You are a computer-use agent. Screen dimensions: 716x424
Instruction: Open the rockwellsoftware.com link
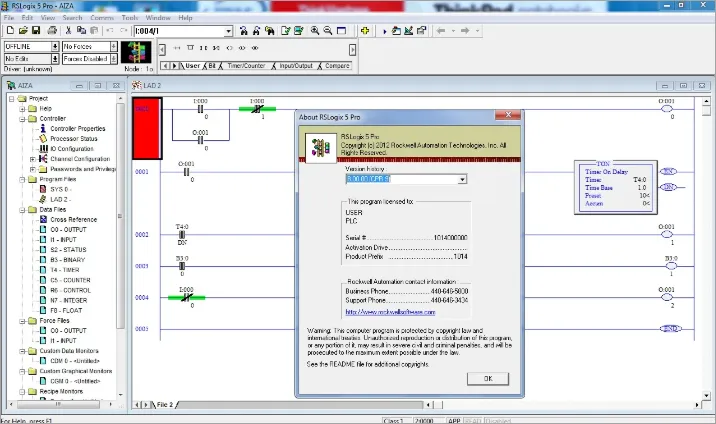coord(390,312)
